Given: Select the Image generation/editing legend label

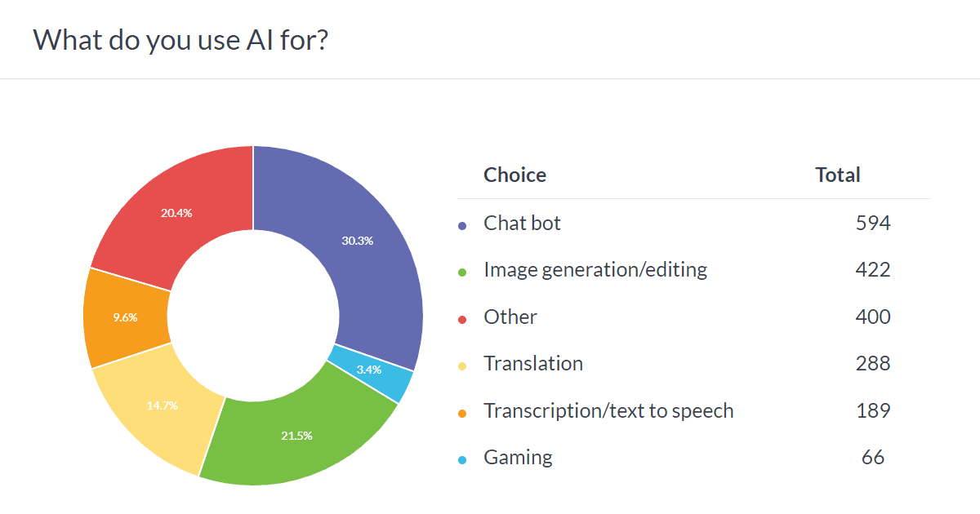Looking at the screenshot, I should 595,269.
